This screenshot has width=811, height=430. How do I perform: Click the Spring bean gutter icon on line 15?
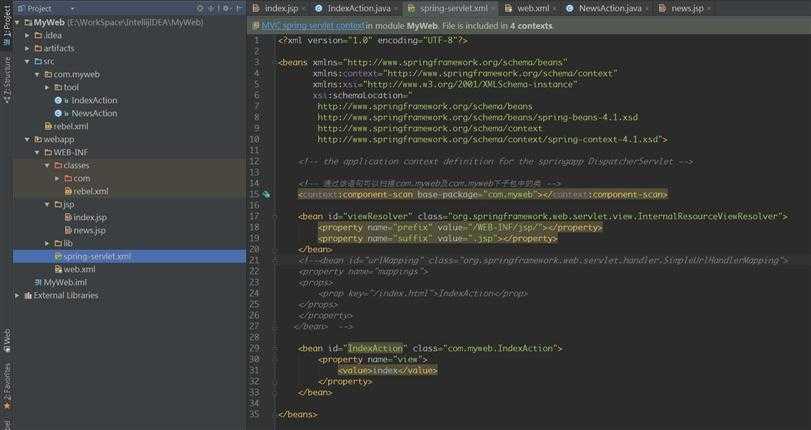click(x=266, y=195)
